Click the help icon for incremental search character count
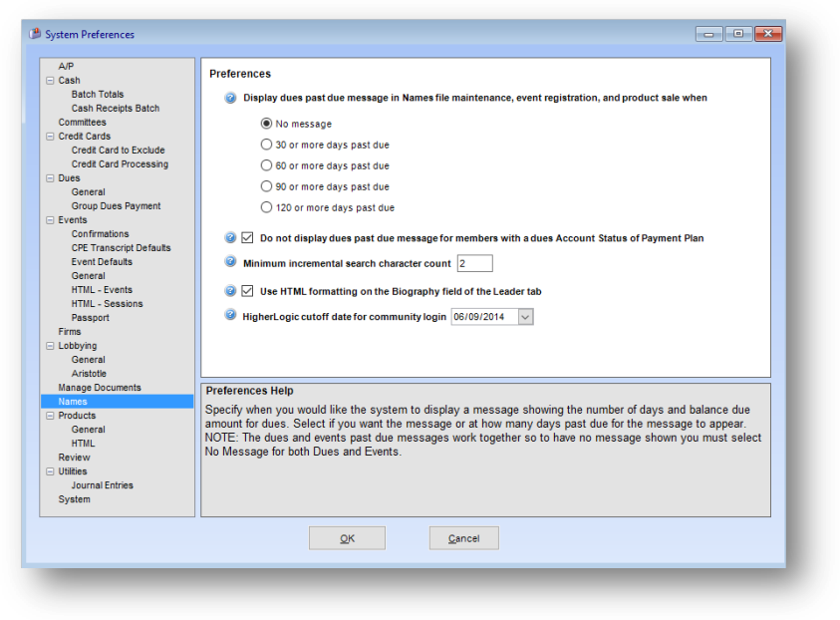Screen dimensions: 840x620 click(231, 263)
